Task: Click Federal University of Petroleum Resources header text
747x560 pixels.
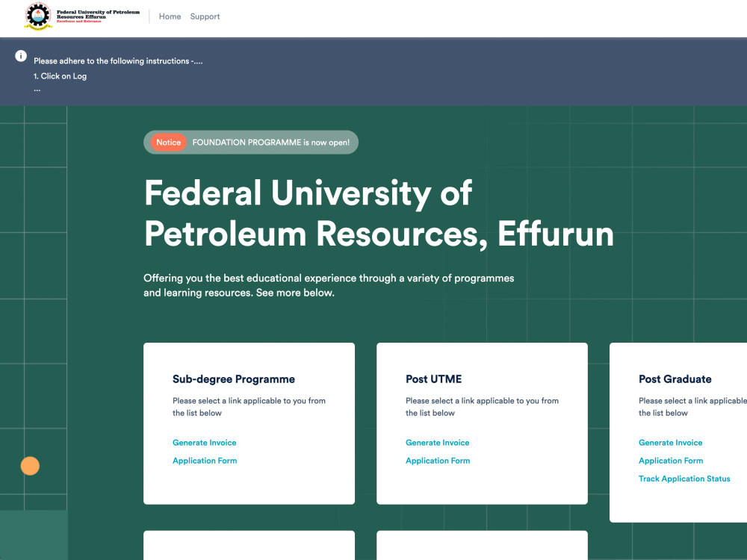Action: [x=98, y=16]
